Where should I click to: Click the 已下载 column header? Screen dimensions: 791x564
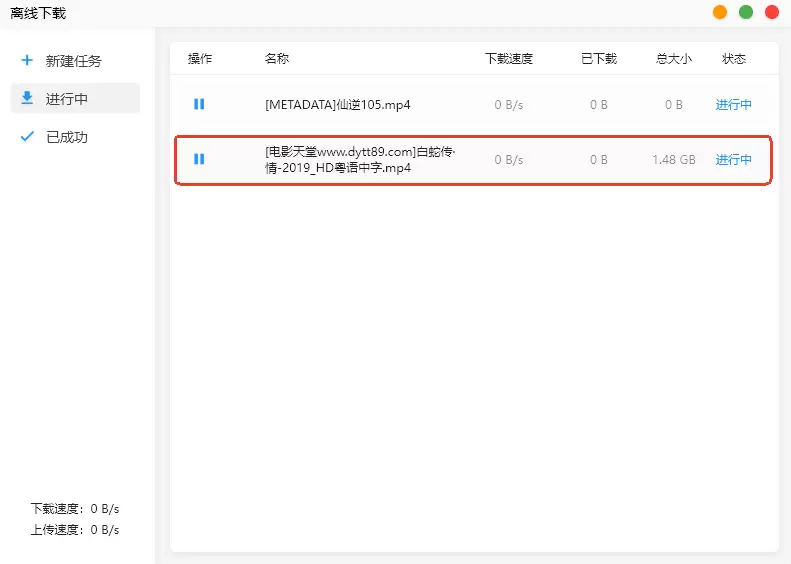[599, 59]
